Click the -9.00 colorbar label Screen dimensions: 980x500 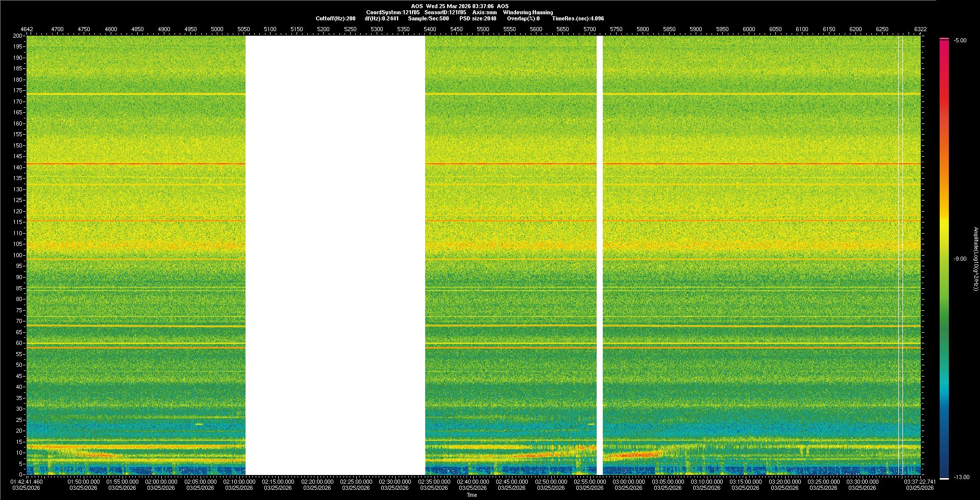pyautogui.click(x=960, y=259)
